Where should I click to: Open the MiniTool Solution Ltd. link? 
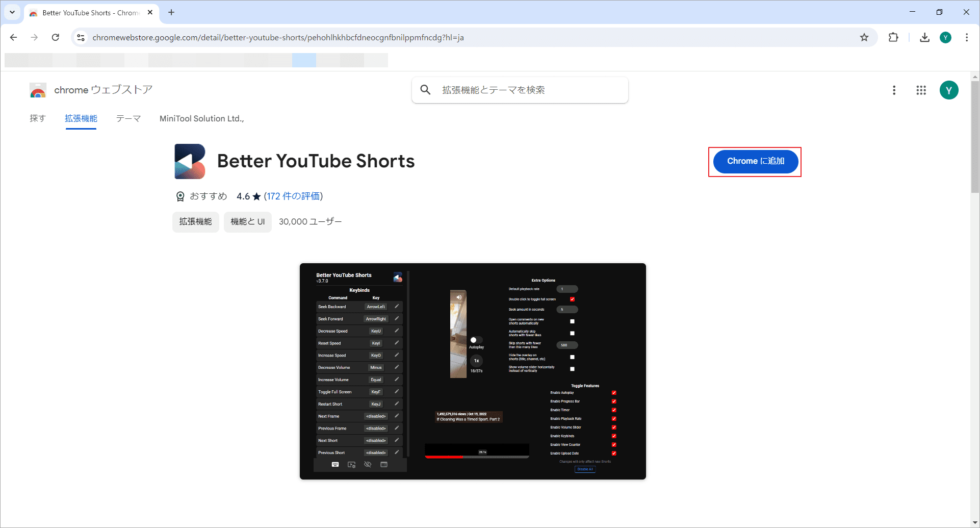tap(202, 118)
